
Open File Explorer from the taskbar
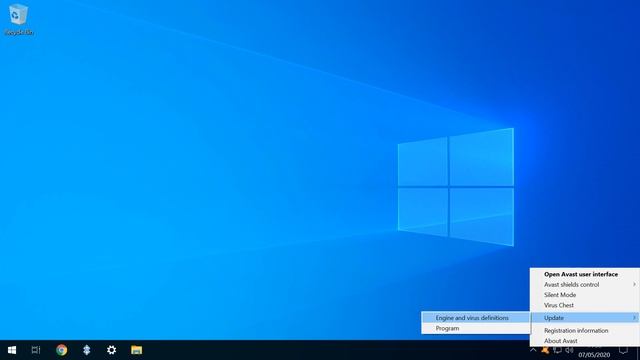point(136,350)
